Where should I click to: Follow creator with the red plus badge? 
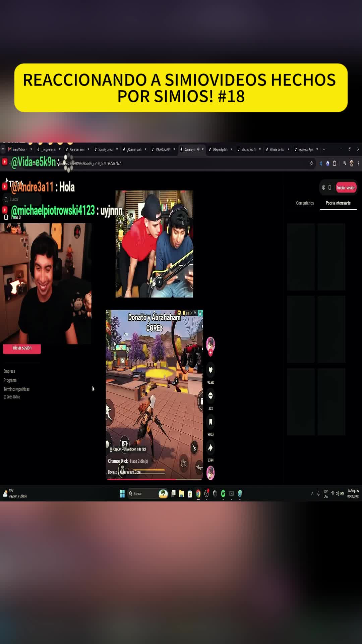(x=210, y=353)
